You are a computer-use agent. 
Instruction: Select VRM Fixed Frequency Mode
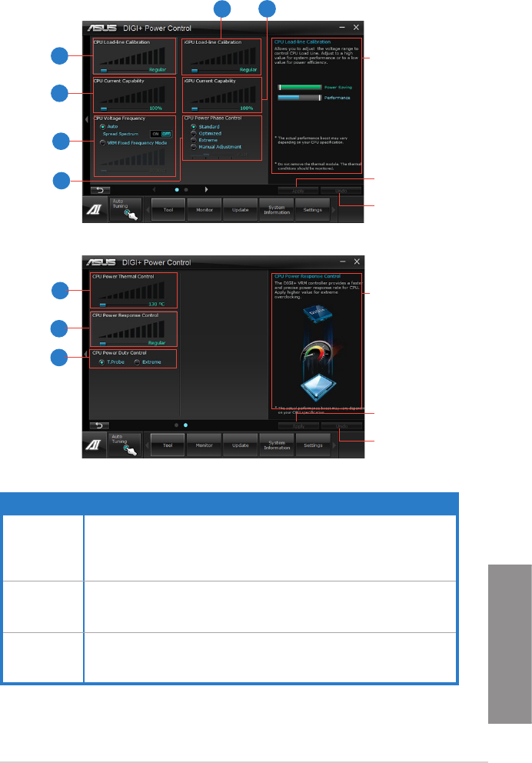(102, 143)
